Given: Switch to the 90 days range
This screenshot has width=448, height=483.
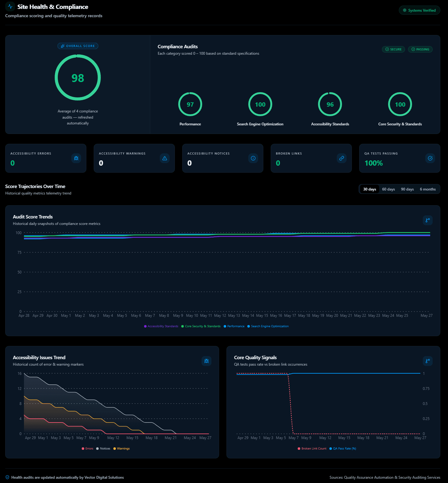Looking at the screenshot, I should (x=407, y=189).
